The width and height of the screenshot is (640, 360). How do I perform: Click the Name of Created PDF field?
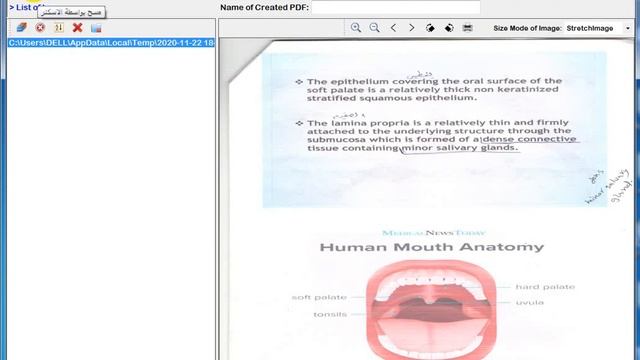tap(396, 7)
